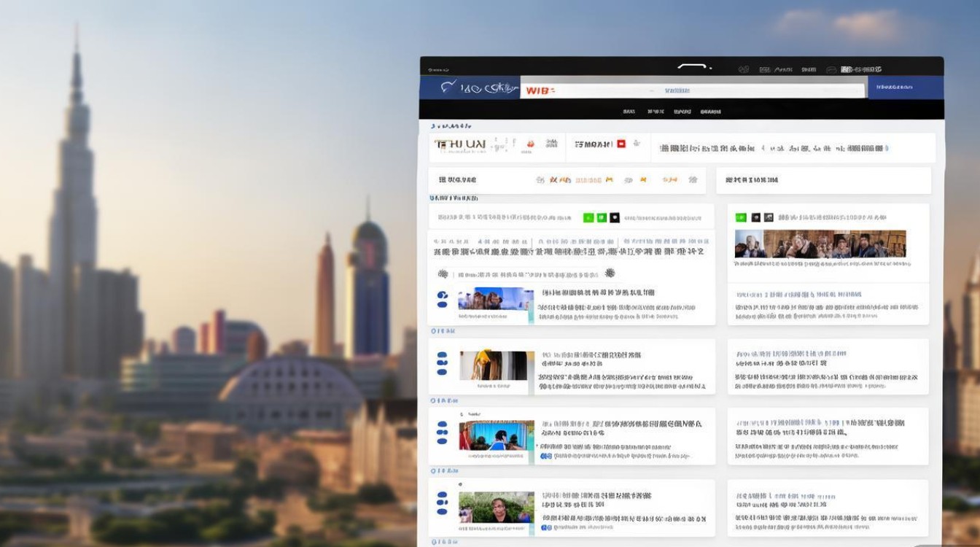The width and height of the screenshot is (980, 547).
Task: Click the leftmost green square icon in the left feed header
Action: click(588, 217)
